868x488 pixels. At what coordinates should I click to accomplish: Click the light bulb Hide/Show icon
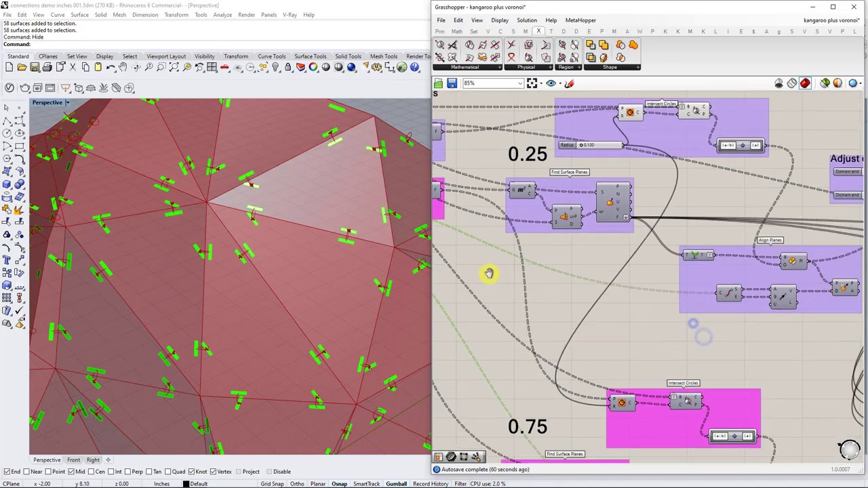point(275,67)
